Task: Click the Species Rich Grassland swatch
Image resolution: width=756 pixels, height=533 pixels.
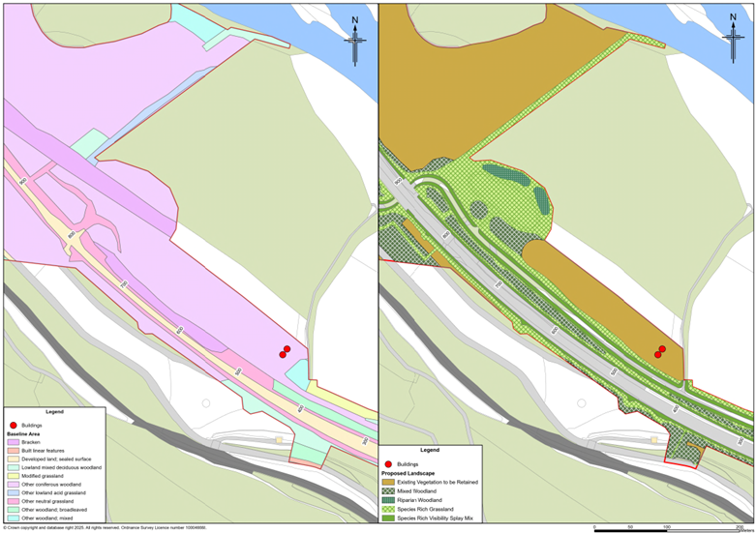Action: click(x=388, y=510)
